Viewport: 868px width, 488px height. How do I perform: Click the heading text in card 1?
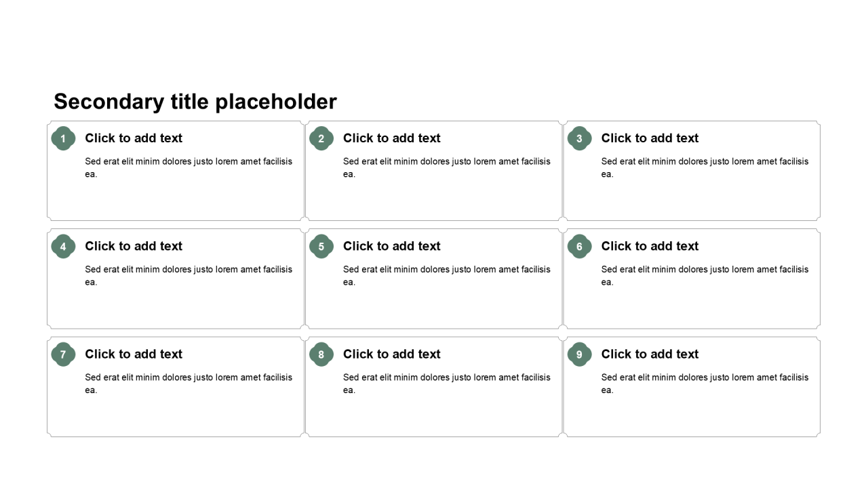point(134,138)
